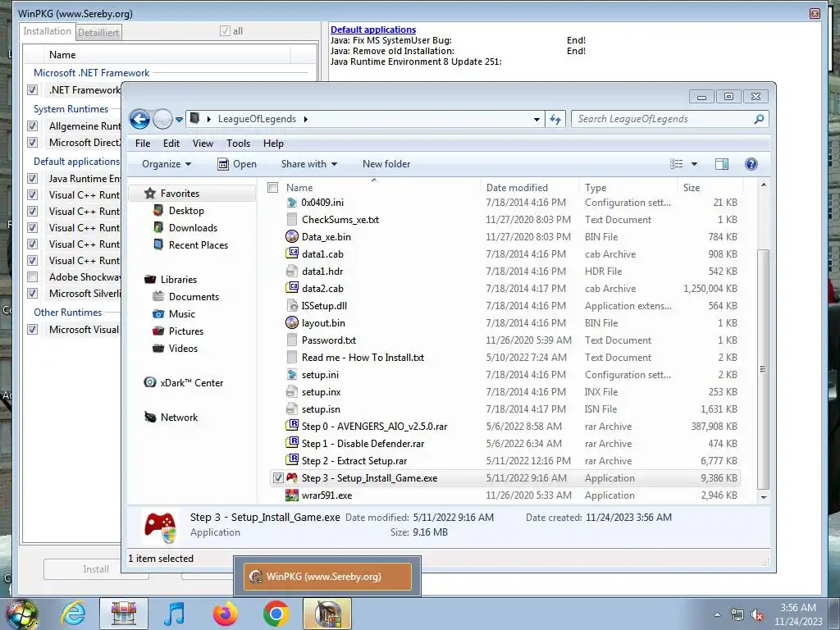Toggle the preview pane icon
Screen dimensions: 840x630
coord(722,164)
